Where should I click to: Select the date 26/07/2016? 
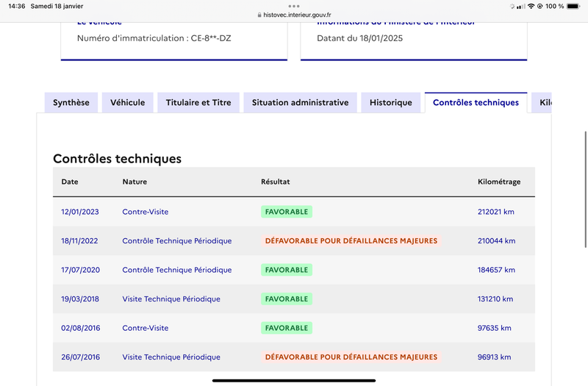[80, 357]
